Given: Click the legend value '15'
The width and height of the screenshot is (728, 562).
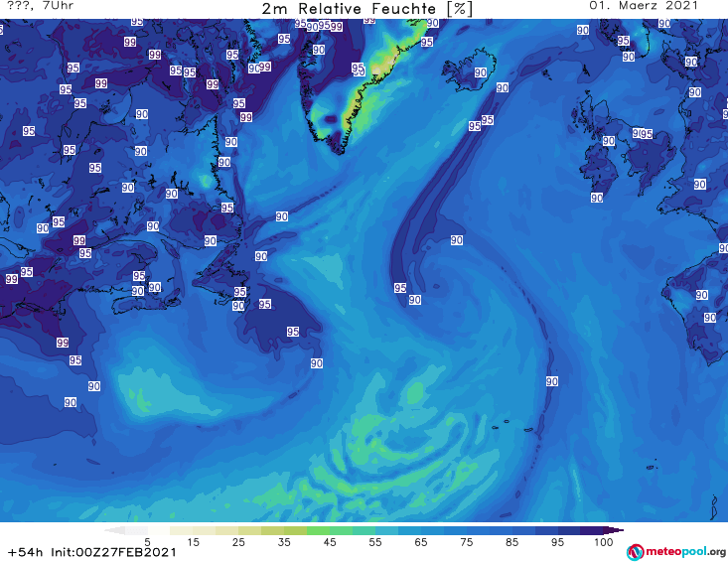Looking at the screenshot, I should pos(193,542).
